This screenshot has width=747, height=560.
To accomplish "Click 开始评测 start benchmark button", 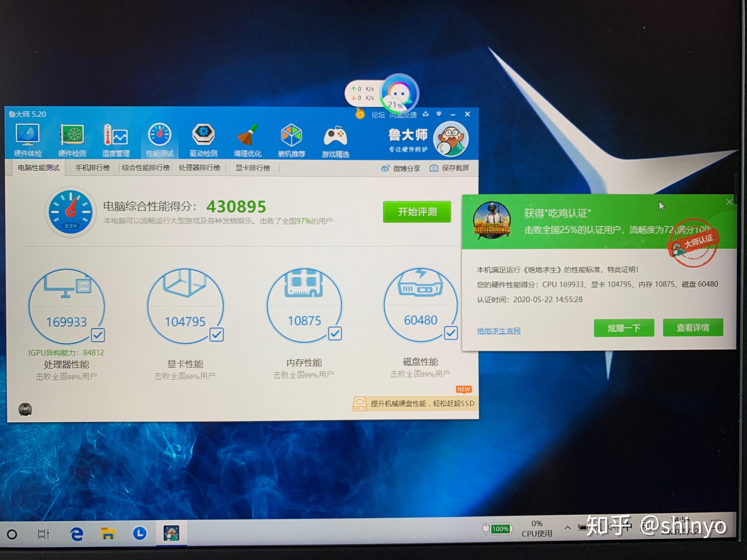I will click(417, 212).
